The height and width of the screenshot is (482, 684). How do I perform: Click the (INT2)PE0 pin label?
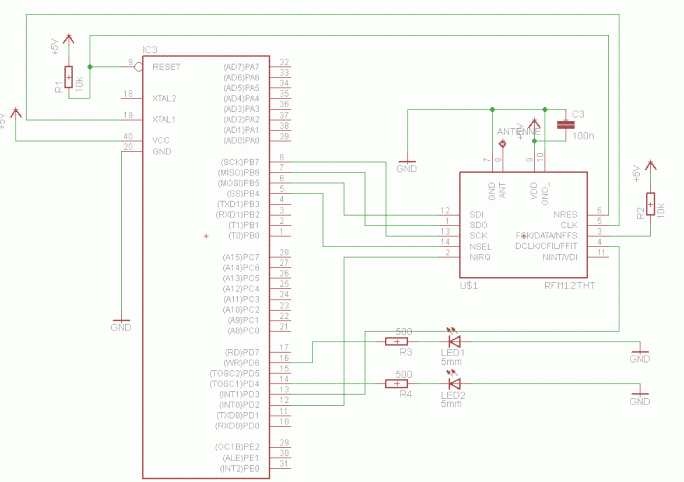point(239,469)
